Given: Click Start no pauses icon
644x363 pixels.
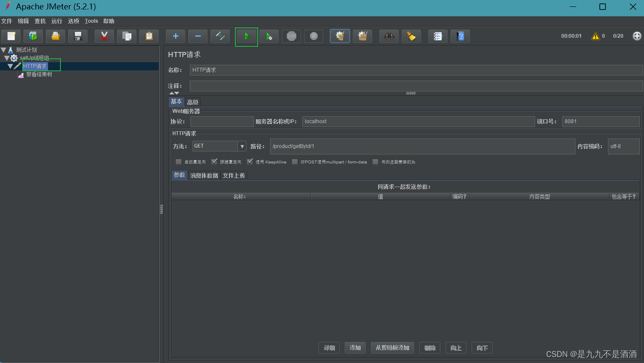Looking at the screenshot, I should [x=269, y=36].
